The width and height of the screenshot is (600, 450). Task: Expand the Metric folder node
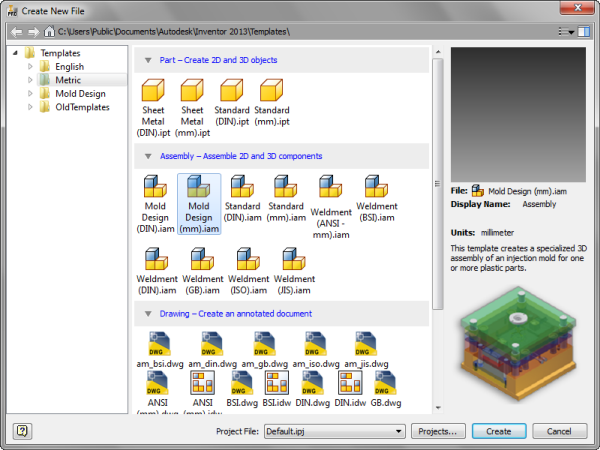click(30, 80)
